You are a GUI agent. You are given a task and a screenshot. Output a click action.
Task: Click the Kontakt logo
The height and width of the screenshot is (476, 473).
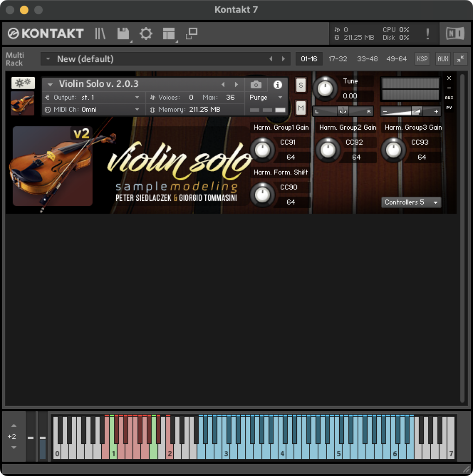(46, 33)
